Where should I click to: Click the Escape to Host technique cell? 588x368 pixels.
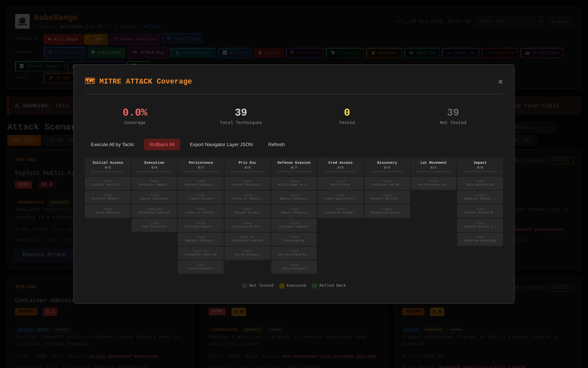point(247,211)
